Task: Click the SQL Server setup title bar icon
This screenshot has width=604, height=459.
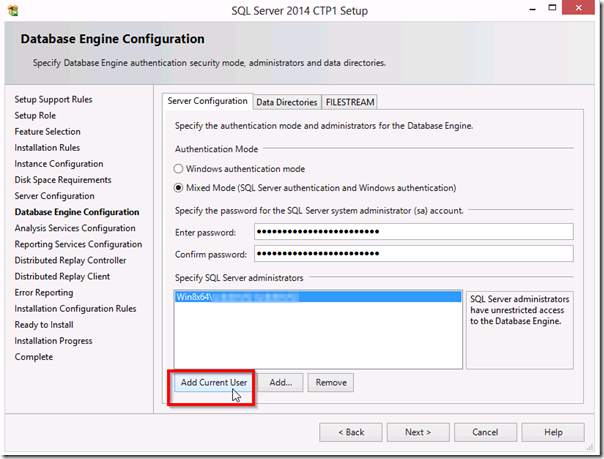Action: tap(13, 11)
